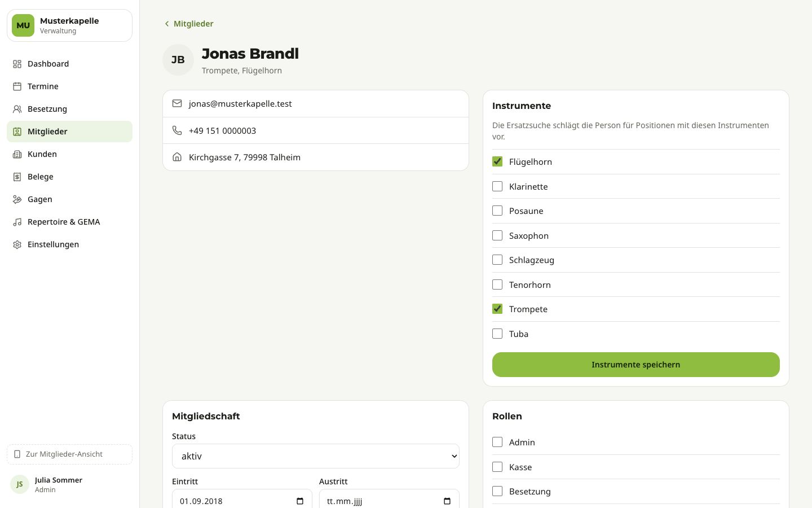Image resolution: width=812 pixels, height=508 pixels.
Task: Tick the Tuba checkbox
Action: pos(497,334)
